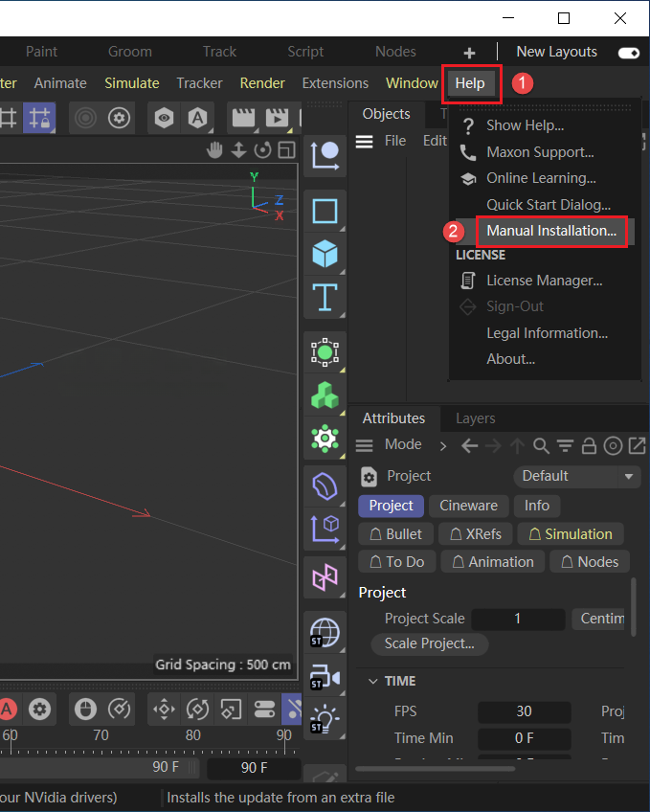Open the Bullet settings tab
This screenshot has width=650, height=812.
pyautogui.click(x=396, y=534)
